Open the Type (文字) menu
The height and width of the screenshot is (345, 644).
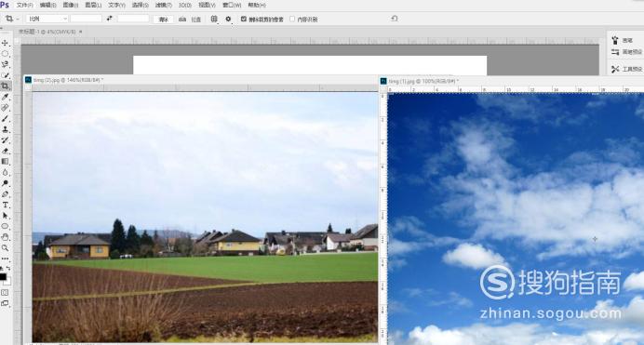[x=116, y=6]
